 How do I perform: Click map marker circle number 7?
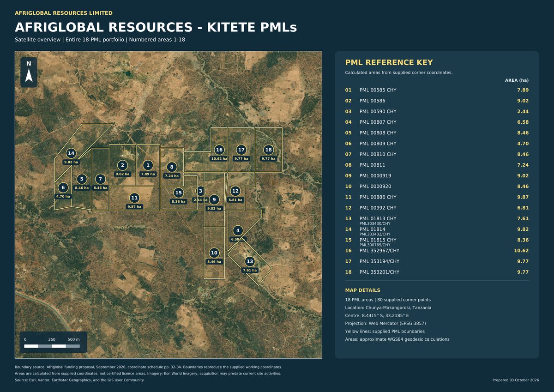tap(100, 179)
